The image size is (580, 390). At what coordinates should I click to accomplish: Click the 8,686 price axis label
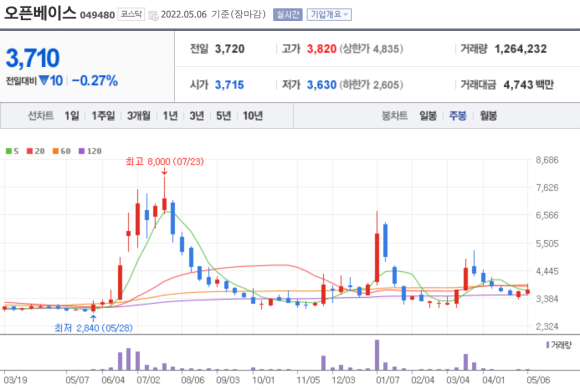pos(547,160)
